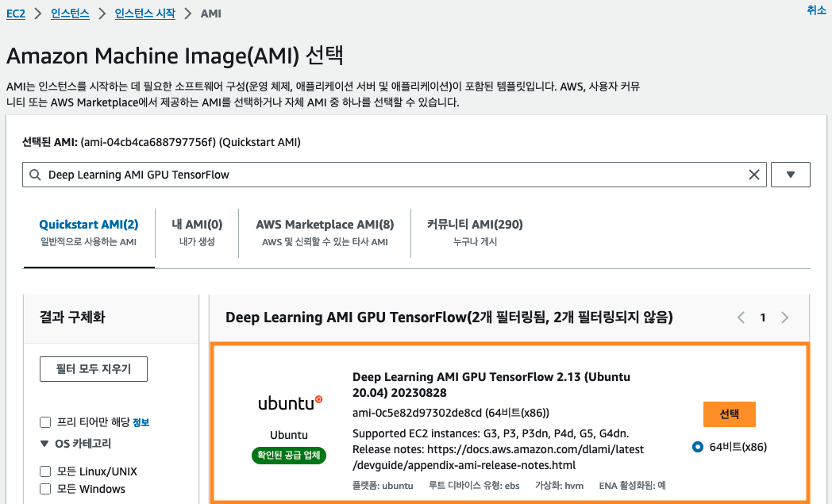Screen dimensions: 832x504
Task: Click the results heading Deep Learning AMI GPU TensorFlow
Action: point(449,317)
